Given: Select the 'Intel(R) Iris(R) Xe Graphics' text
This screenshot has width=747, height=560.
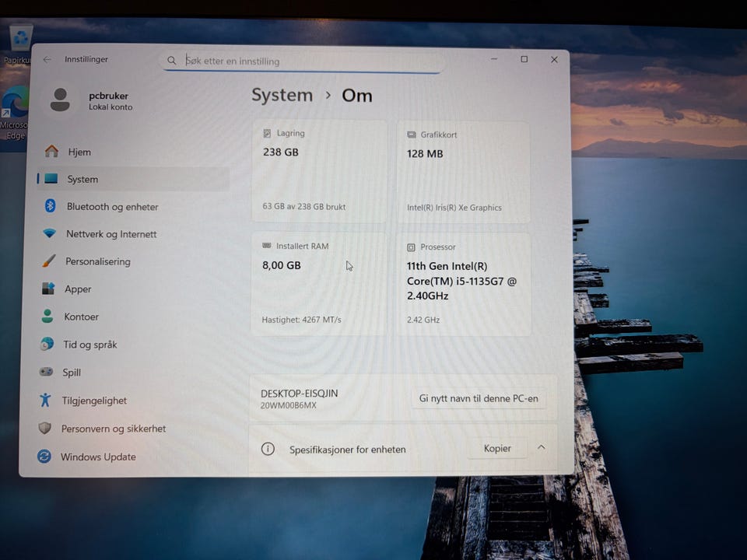Looking at the screenshot, I should pyautogui.click(x=454, y=208).
